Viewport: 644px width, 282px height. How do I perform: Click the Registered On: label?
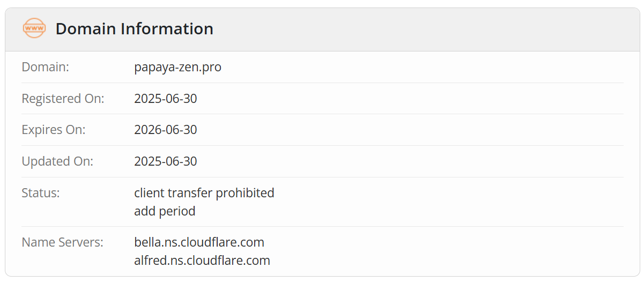63,99
